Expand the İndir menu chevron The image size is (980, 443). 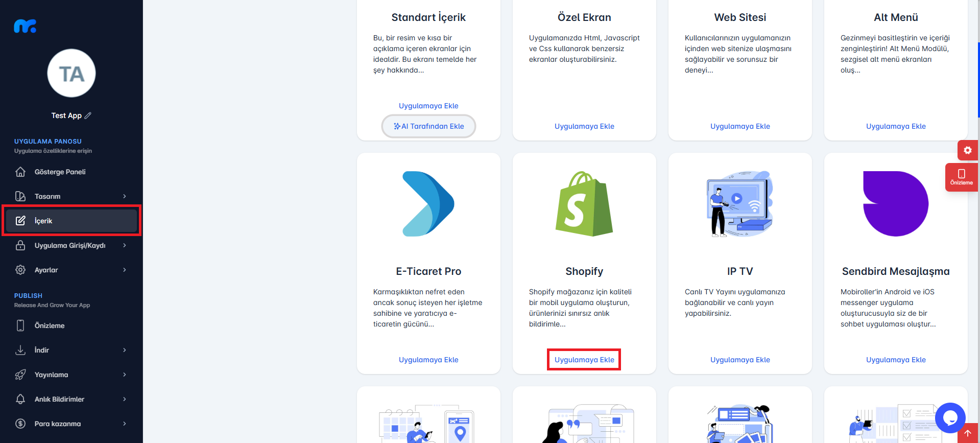tap(125, 350)
